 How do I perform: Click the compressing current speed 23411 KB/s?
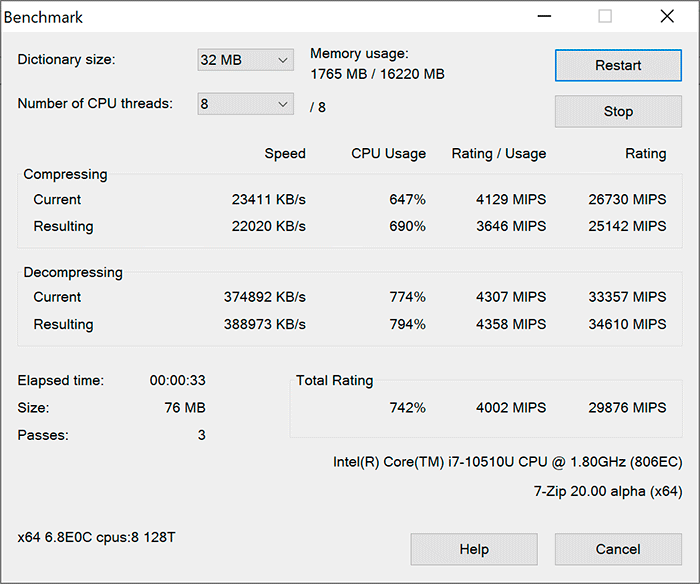click(x=268, y=199)
